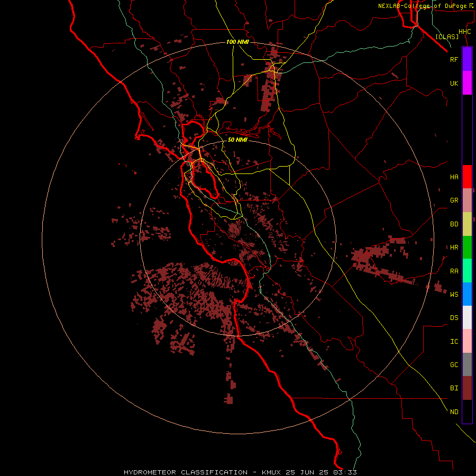Click the 'UK' legend label
This screenshot has width=476, height=476.
(454, 83)
